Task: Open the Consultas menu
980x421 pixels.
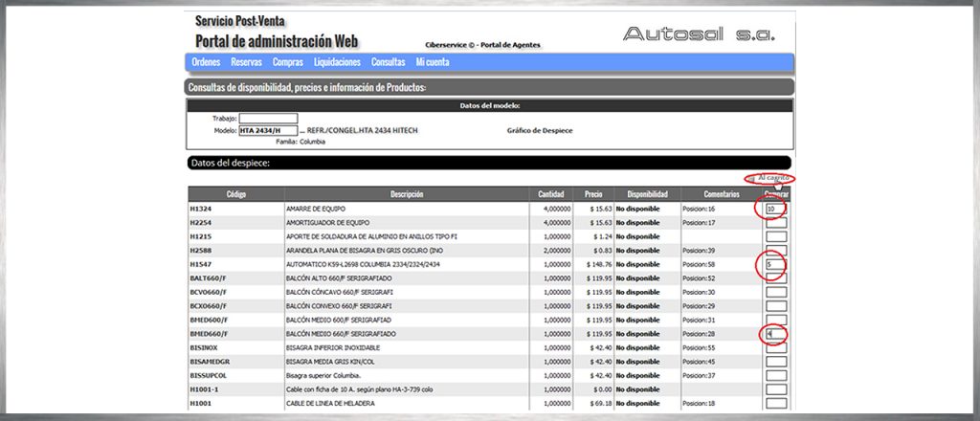Action: 388,62
